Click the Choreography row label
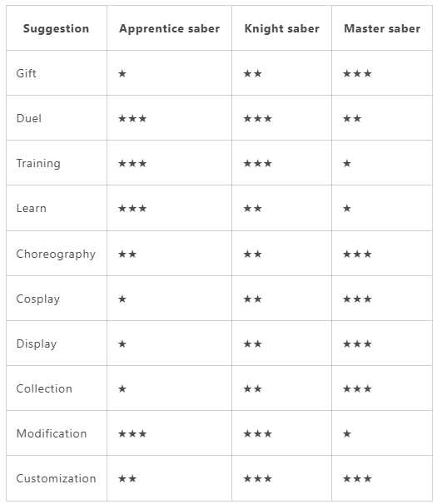Screen dimensions: 437x504 (56, 254)
